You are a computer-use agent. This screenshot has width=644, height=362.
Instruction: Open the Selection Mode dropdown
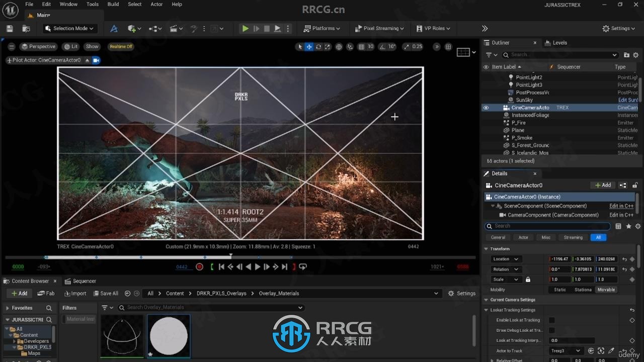pyautogui.click(x=69, y=29)
